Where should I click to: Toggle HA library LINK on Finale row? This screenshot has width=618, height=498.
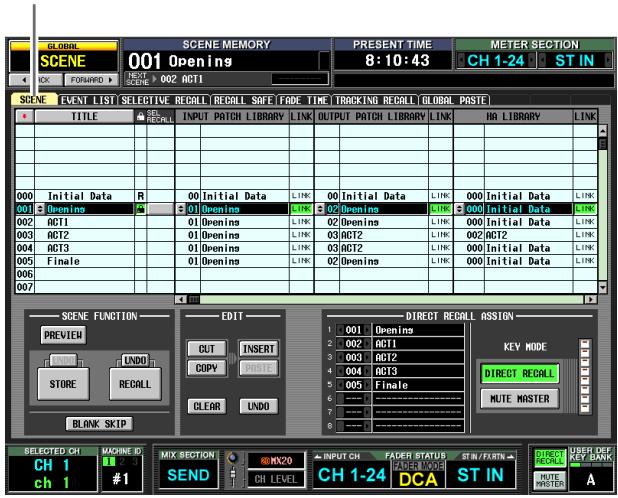click(585, 261)
